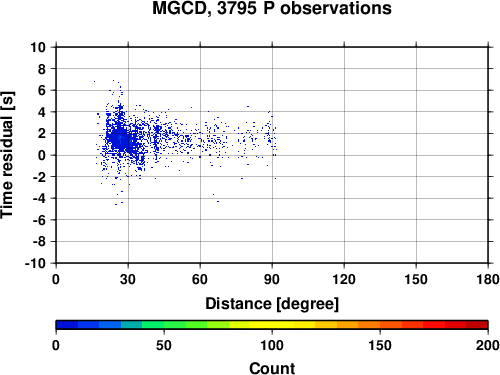This screenshot has height=375, width=500.
Task: Click the x-axis tick label '90'
Action: (x=272, y=279)
